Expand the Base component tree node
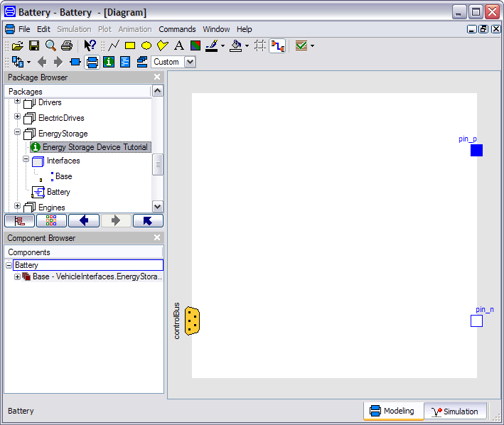 [x=18, y=276]
